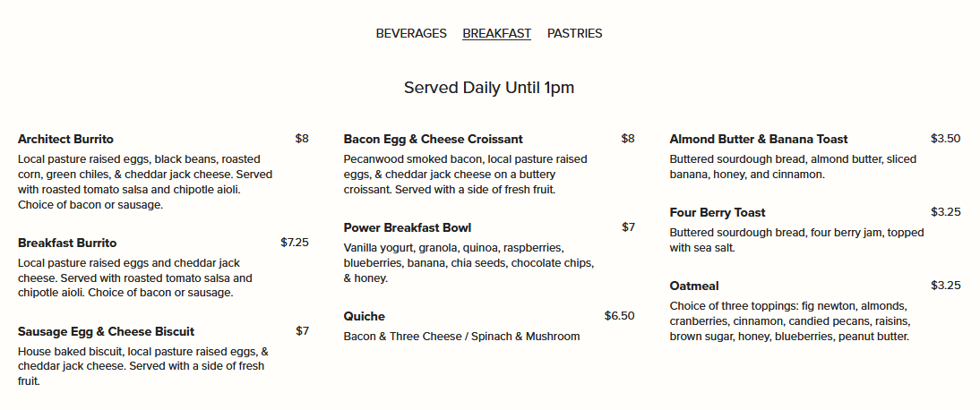
Task: Click the $6.50 Quiche price
Action: coord(619,316)
